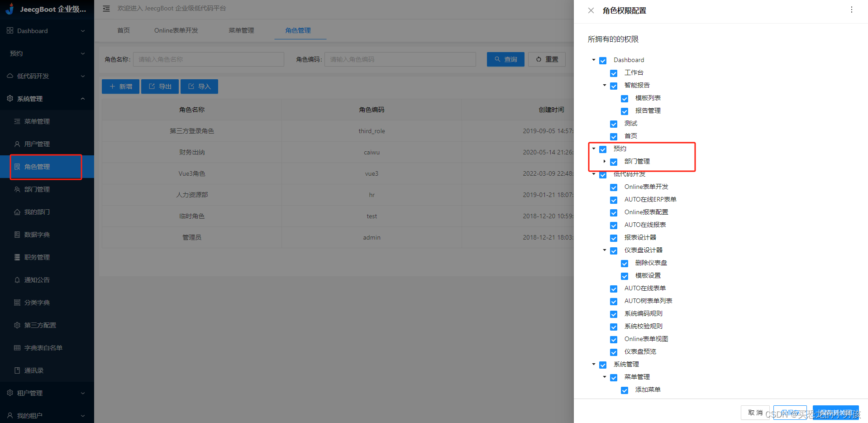Uncheck the Online表单开发 permission checkbox

(614, 187)
